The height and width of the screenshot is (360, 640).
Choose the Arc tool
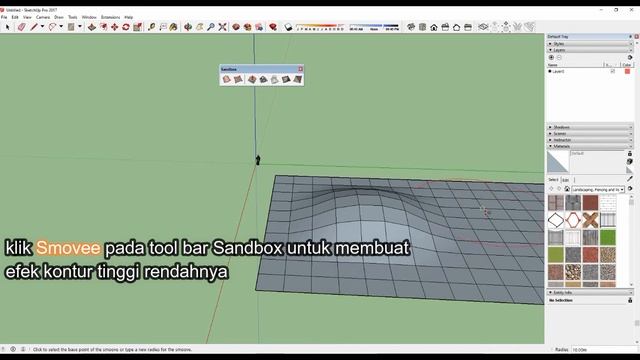point(52,27)
